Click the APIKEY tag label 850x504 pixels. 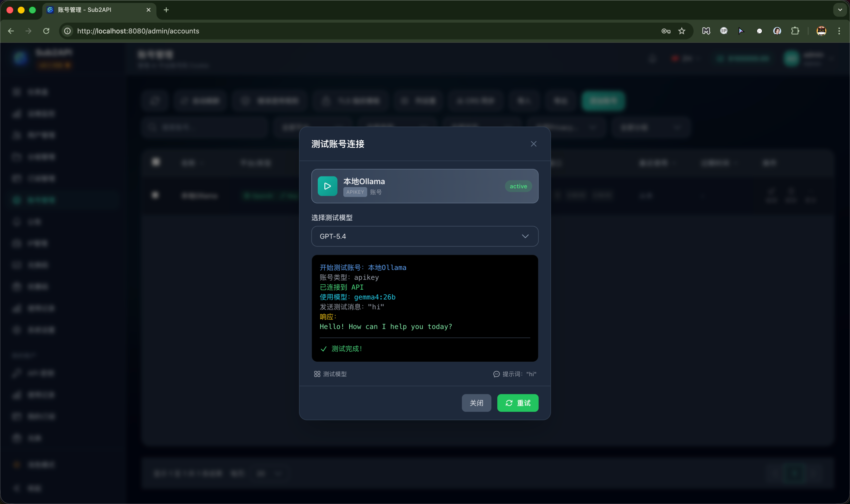click(x=355, y=192)
